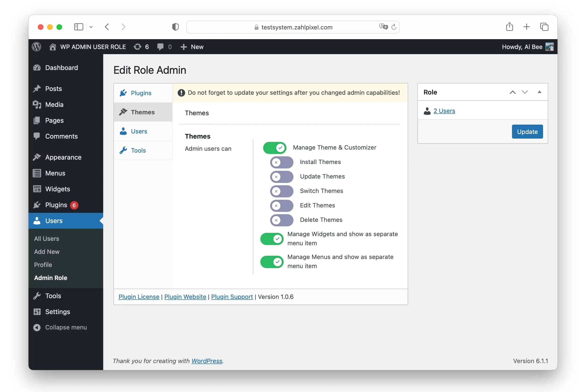
Task: Open the WordPress logo menu
Action: click(x=37, y=47)
